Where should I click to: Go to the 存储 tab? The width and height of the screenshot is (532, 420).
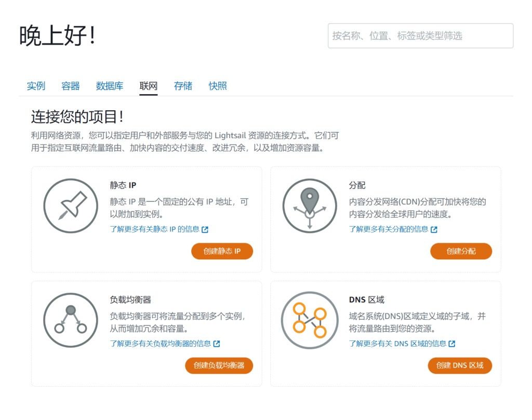pos(183,86)
